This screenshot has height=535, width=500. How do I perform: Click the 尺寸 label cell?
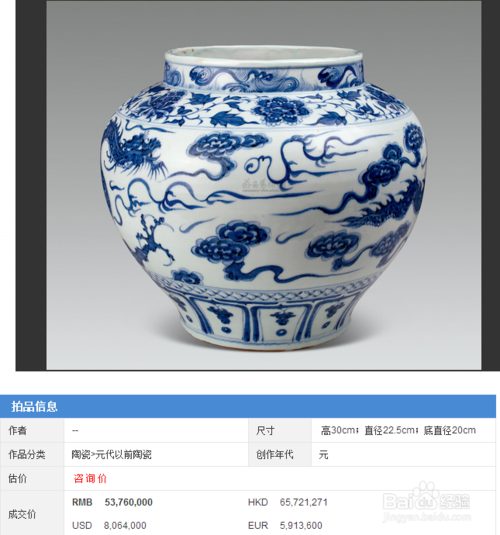280,431
